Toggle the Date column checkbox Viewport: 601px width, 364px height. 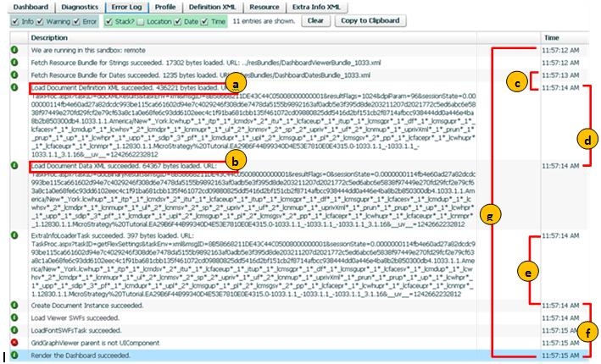[x=178, y=21]
